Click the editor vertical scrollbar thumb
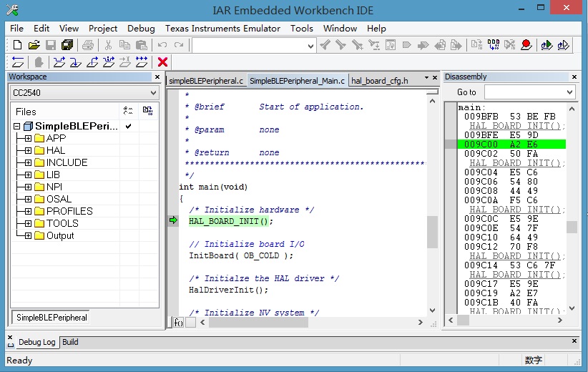 tap(432, 232)
